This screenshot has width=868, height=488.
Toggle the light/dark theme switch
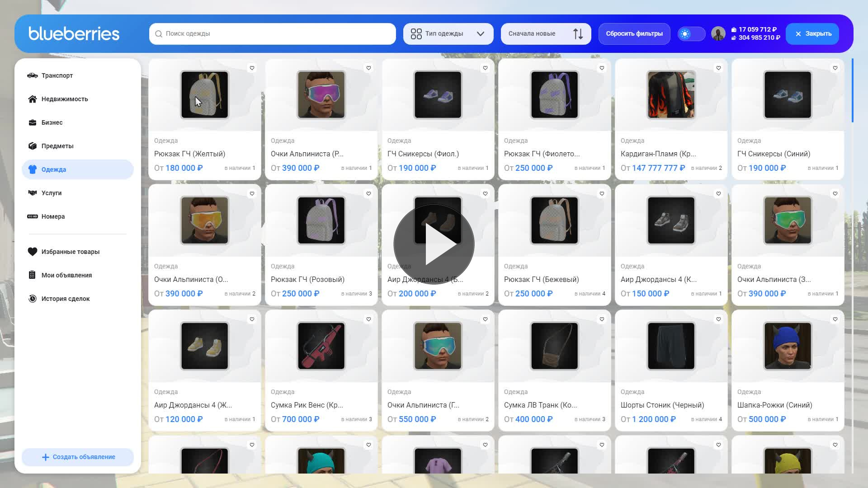(691, 34)
